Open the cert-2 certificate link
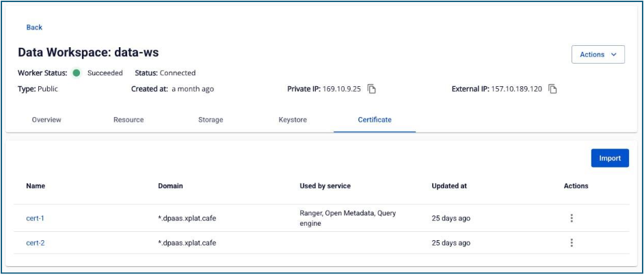The image size is (644, 275). [36, 243]
